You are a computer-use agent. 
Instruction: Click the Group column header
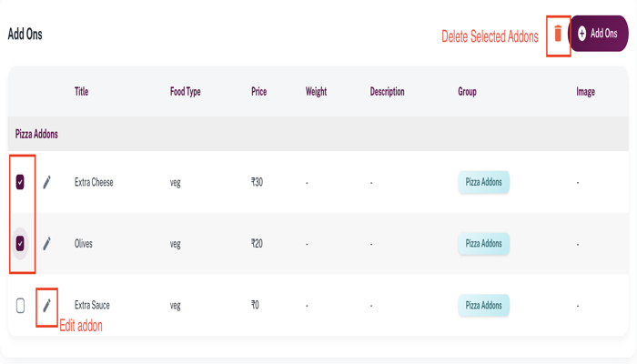coord(467,92)
